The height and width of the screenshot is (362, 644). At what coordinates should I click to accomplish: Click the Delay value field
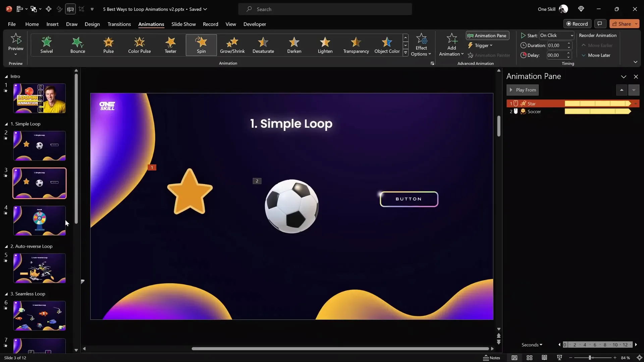click(556, 55)
